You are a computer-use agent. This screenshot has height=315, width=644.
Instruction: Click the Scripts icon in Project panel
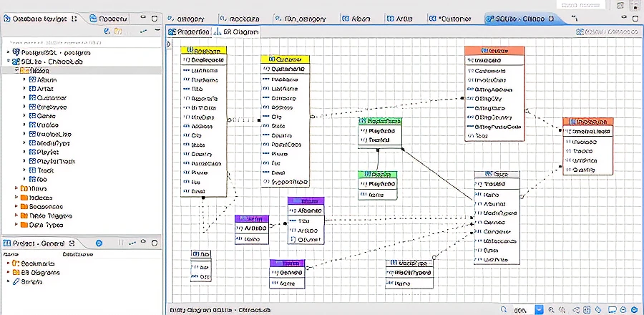tap(14, 282)
